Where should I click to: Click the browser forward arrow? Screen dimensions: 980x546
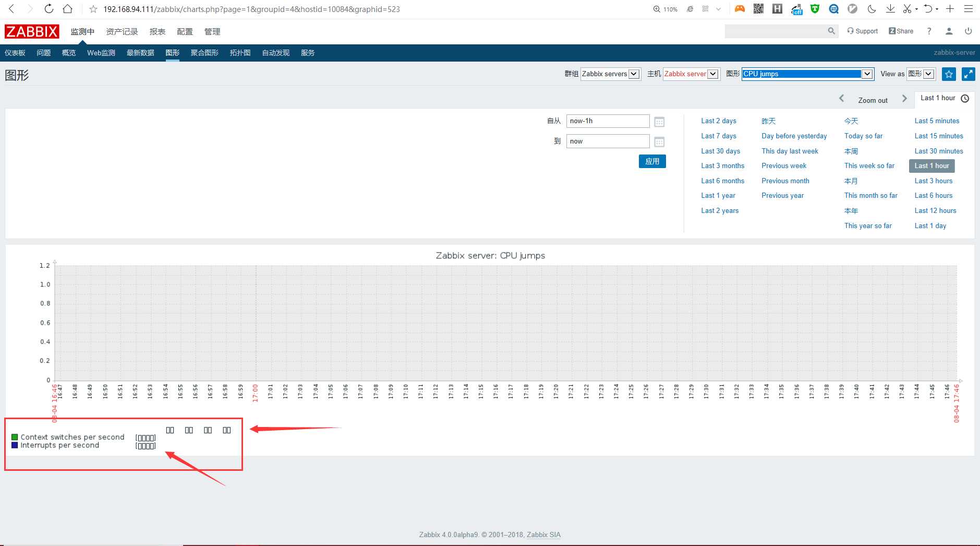[x=30, y=9]
